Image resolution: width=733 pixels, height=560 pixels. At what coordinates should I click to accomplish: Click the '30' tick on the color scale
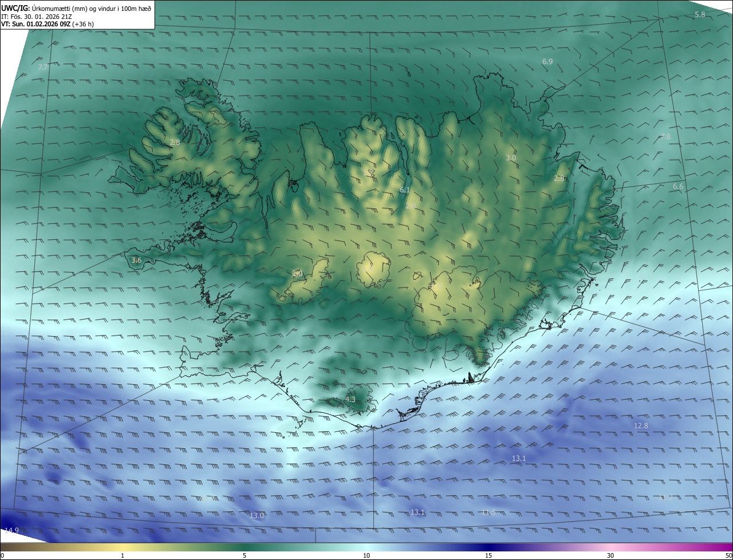pyautogui.click(x=610, y=555)
